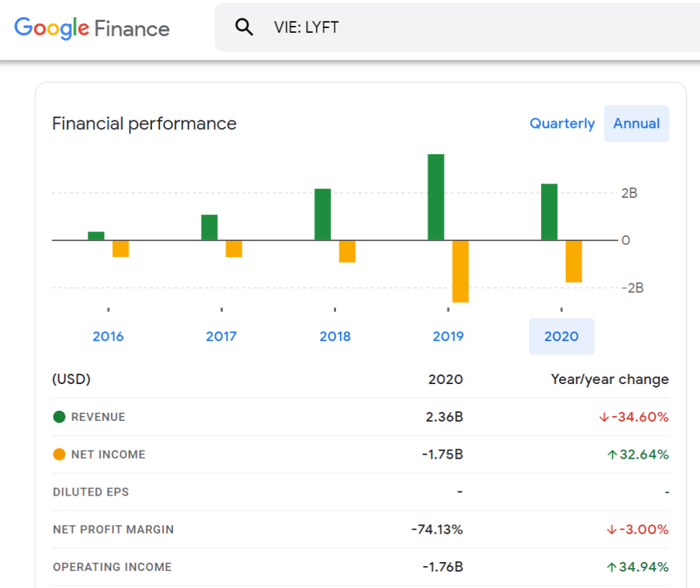Pick the 2018 year label
The height and width of the screenshot is (588, 700).
pyautogui.click(x=335, y=336)
